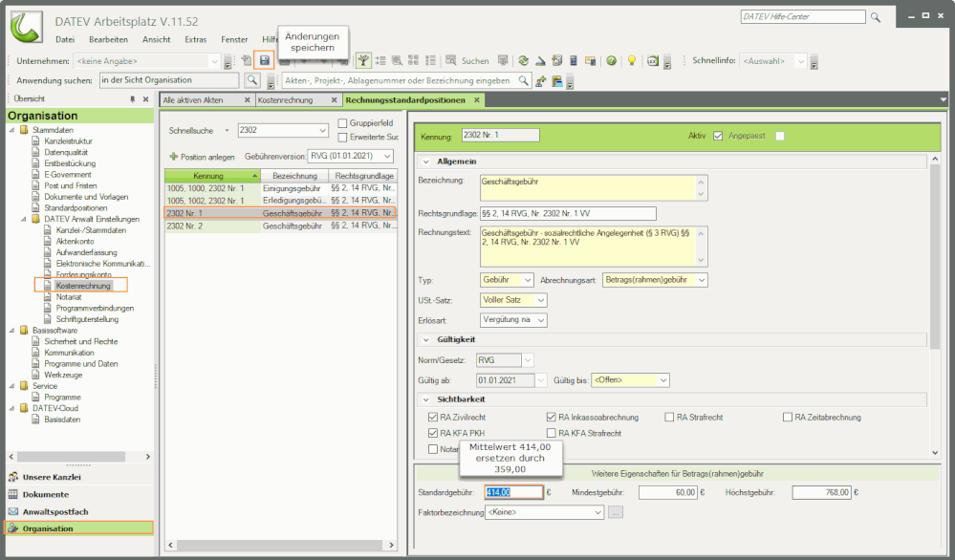Open the Schnellsuche 2302 combo box
955x560 pixels.
(323, 130)
